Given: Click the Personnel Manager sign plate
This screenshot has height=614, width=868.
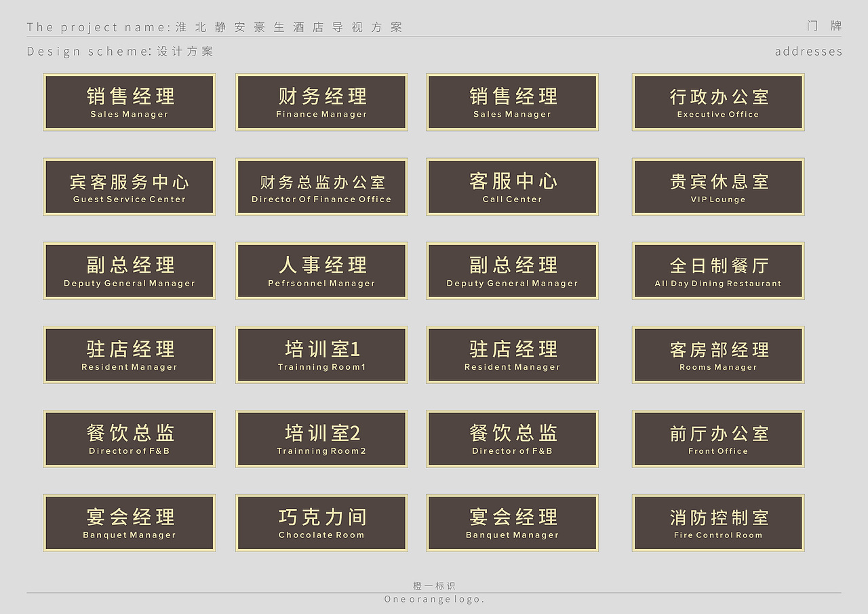Looking at the screenshot, I should tap(321, 271).
